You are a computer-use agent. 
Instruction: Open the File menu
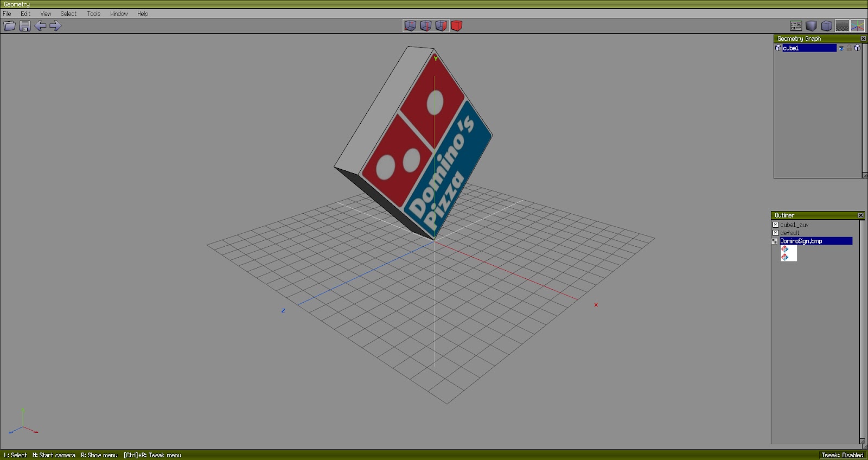coord(7,14)
